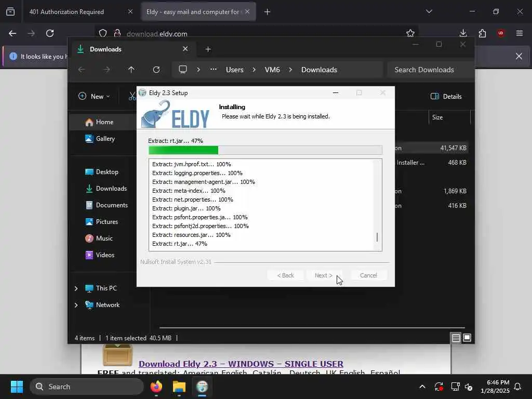Open Pictures in the navigation pane
532x399 pixels.
[x=107, y=221]
